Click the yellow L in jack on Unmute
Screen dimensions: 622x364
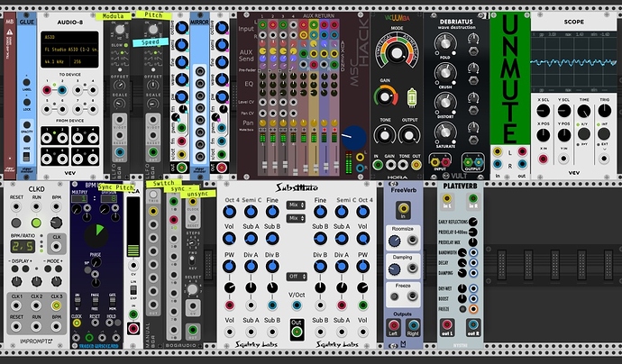click(497, 151)
